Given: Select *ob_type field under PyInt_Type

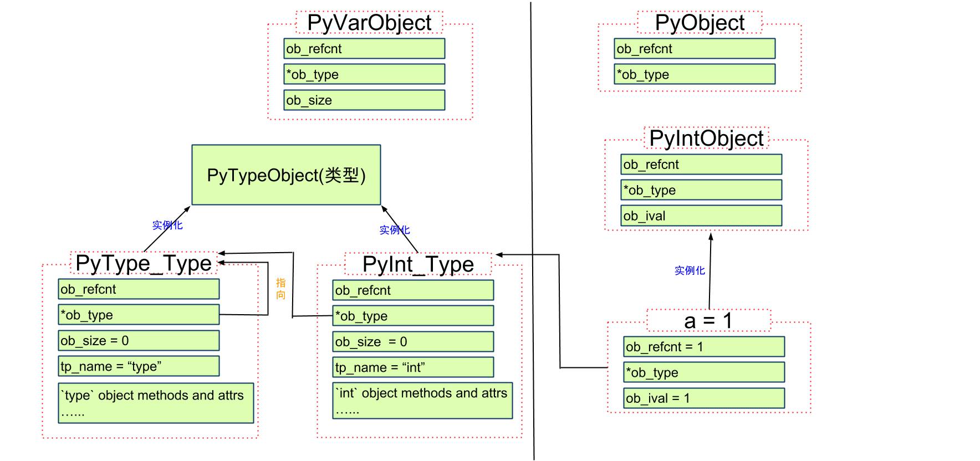Looking at the screenshot, I should click(x=413, y=316).
